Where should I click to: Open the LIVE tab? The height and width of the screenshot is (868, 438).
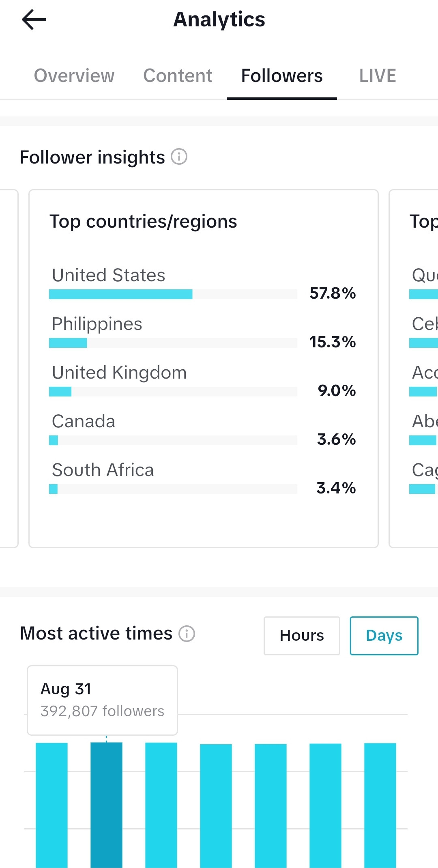pos(378,76)
